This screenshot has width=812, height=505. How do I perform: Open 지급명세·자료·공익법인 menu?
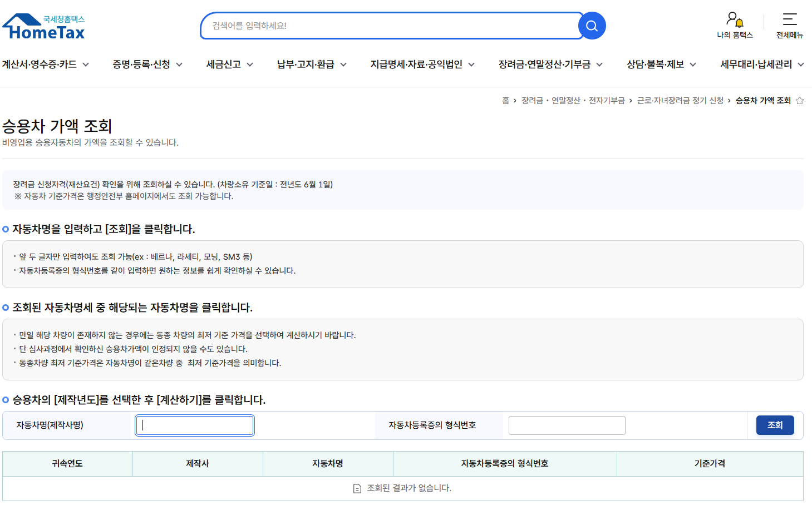click(x=416, y=65)
